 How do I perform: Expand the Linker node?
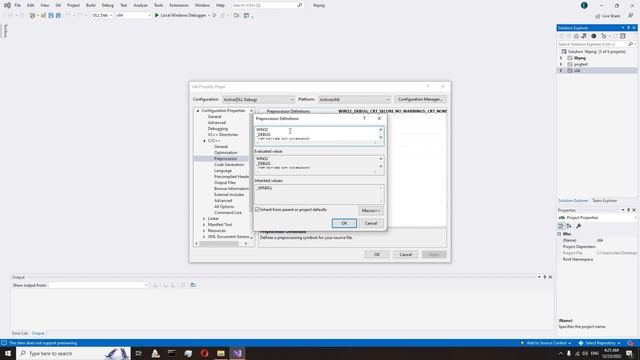tap(204, 219)
